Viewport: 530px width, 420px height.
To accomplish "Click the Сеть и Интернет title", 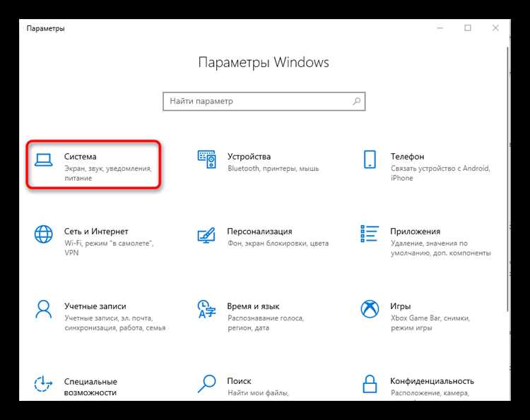I will point(96,232).
